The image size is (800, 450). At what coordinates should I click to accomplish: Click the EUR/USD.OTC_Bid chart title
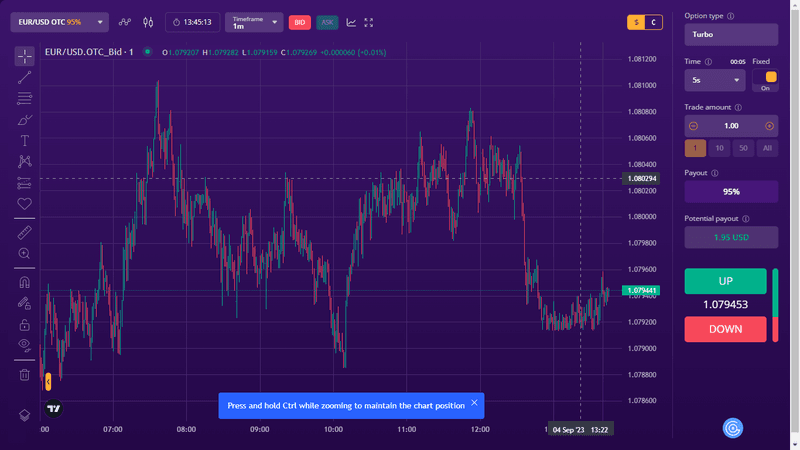pyautogui.click(x=89, y=52)
